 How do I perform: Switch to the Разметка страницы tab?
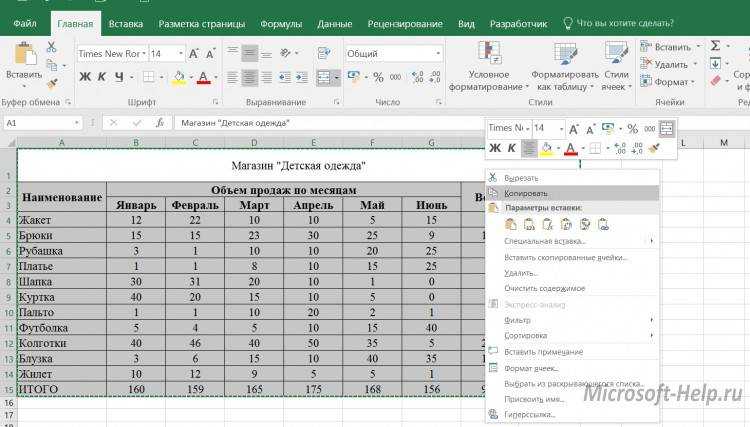pos(201,23)
